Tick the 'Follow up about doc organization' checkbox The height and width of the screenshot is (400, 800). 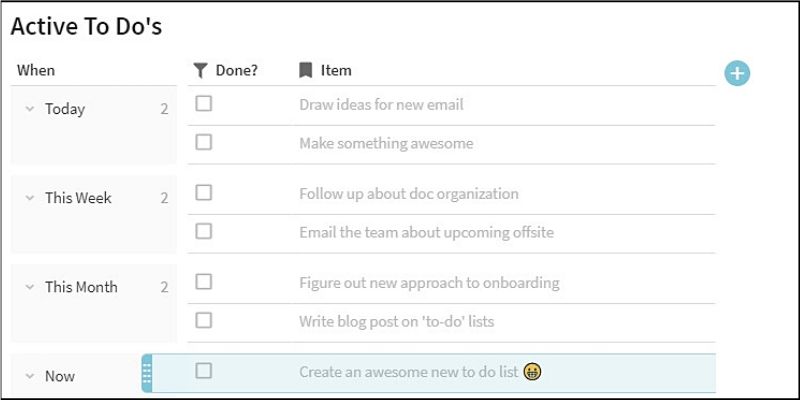pyautogui.click(x=204, y=192)
